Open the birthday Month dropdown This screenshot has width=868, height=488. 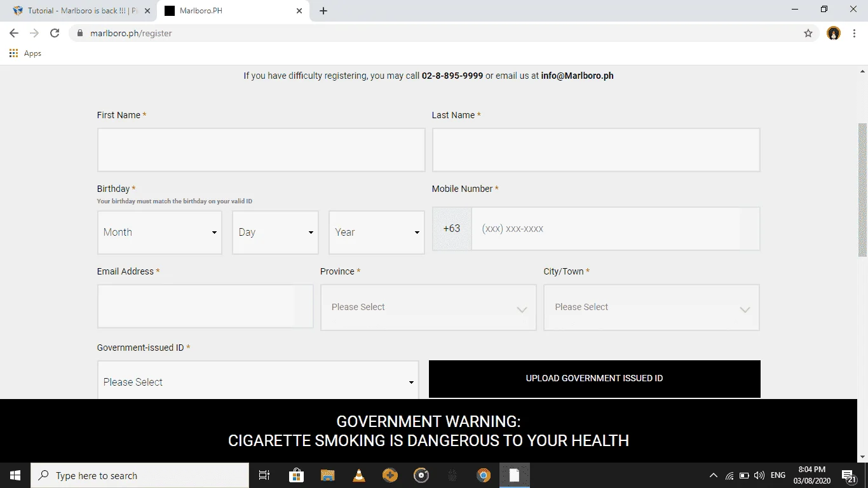tap(159, 233)
